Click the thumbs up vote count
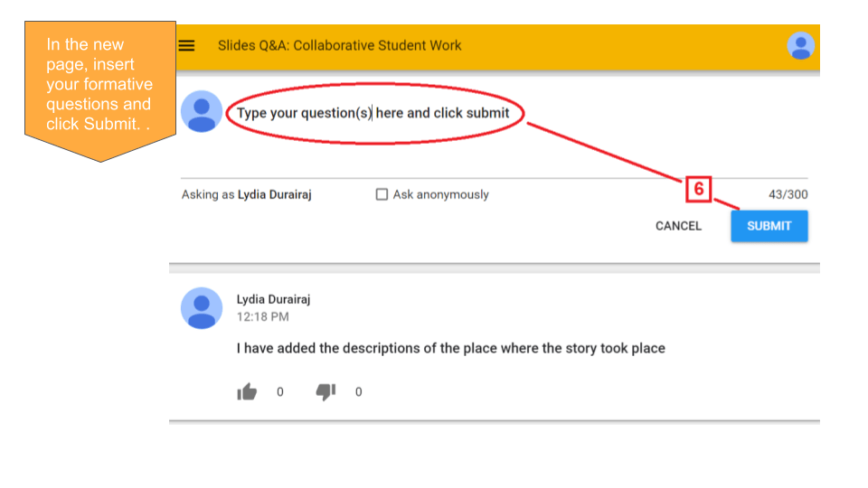This screenshot has height=488, width=868. click(280, 391)
